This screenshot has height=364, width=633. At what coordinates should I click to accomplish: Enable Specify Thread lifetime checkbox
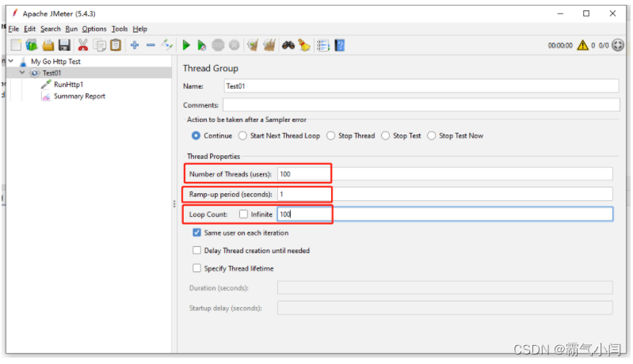[196, 268]
